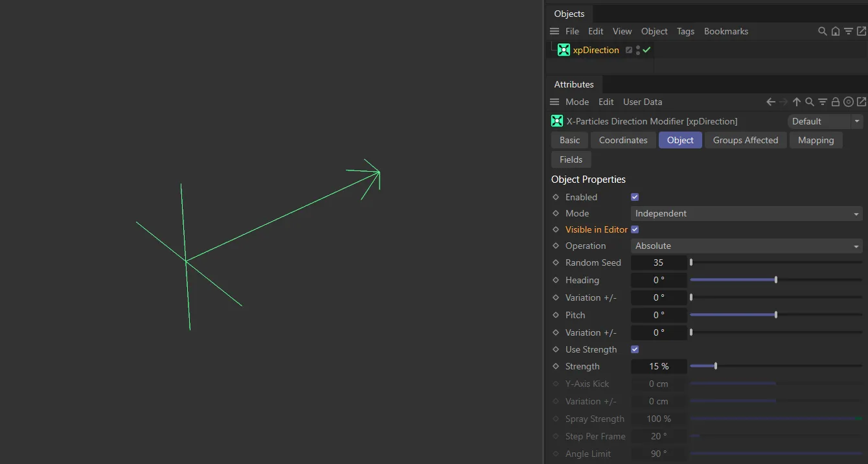
Task: Adjust the Strength slider
Action: pos(714,366)
